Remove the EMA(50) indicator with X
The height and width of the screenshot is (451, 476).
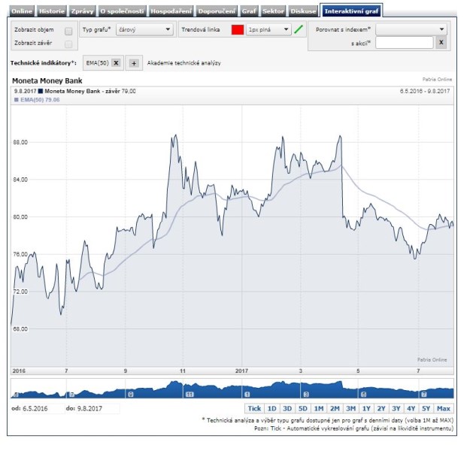pyautogui.click(x=117, y=63)
